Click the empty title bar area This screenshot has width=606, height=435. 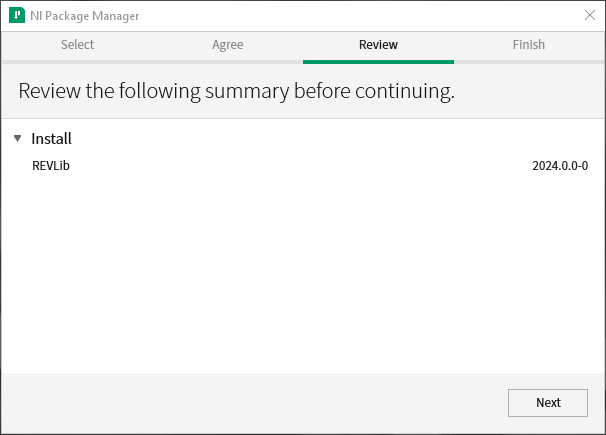(x=350, y=16)
